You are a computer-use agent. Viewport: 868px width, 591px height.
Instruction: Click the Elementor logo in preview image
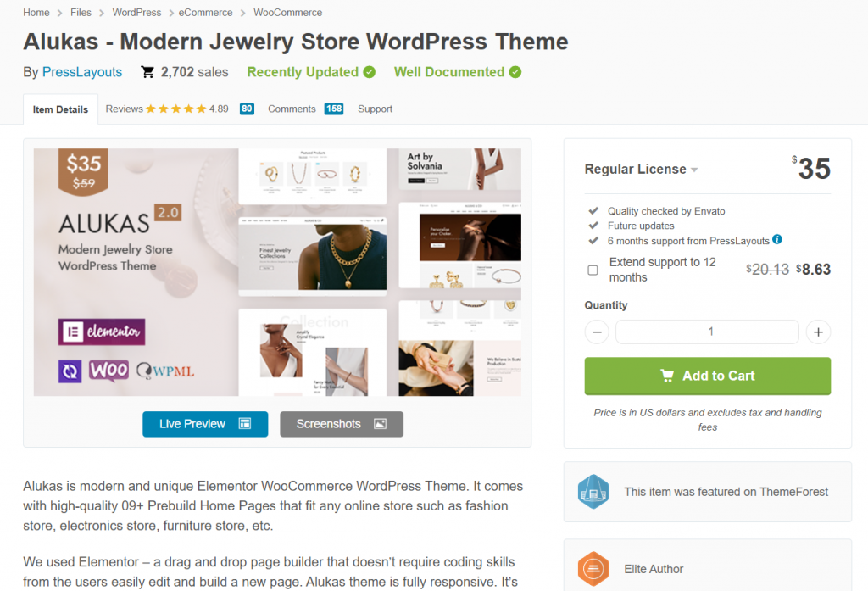pos(102,332)
